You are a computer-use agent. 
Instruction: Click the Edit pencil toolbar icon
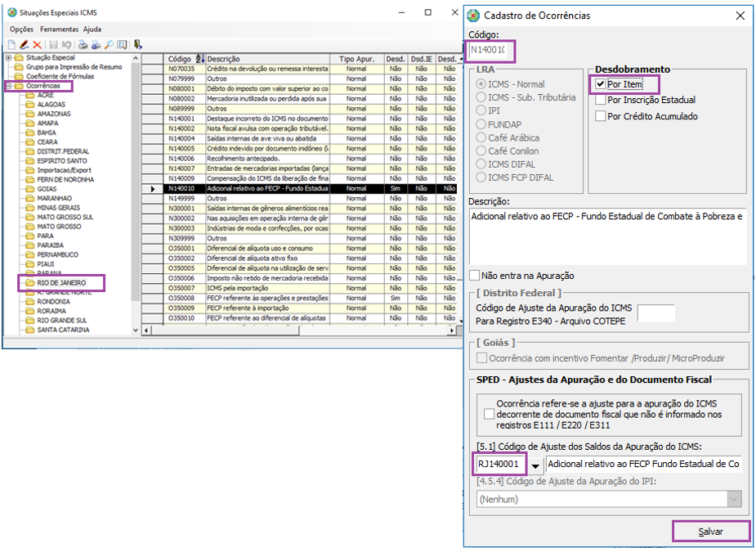pyautogui.click(x=24, y=45)
